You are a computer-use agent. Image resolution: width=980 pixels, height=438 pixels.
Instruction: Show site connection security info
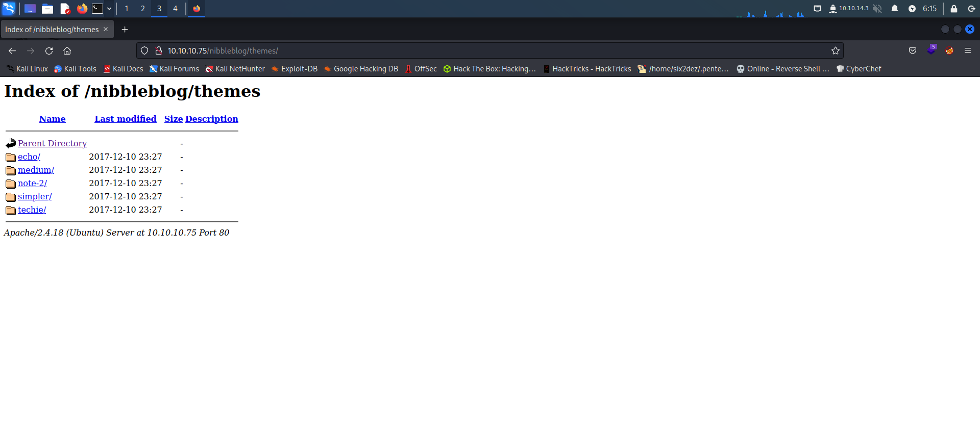coord(159,51)
